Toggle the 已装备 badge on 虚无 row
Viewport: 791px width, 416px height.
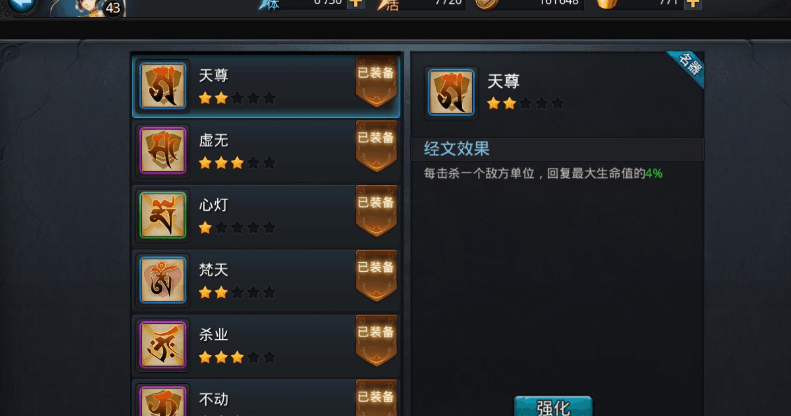click(376, 146)
